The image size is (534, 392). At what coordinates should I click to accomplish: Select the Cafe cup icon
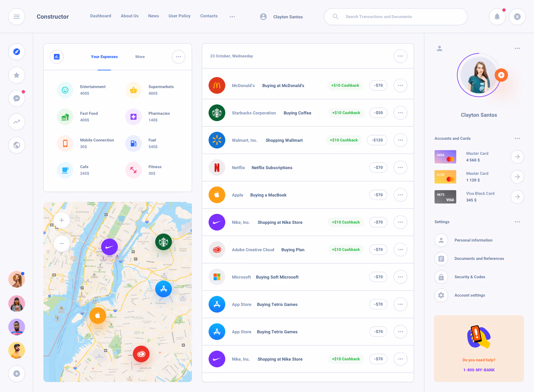coord(65,170)
